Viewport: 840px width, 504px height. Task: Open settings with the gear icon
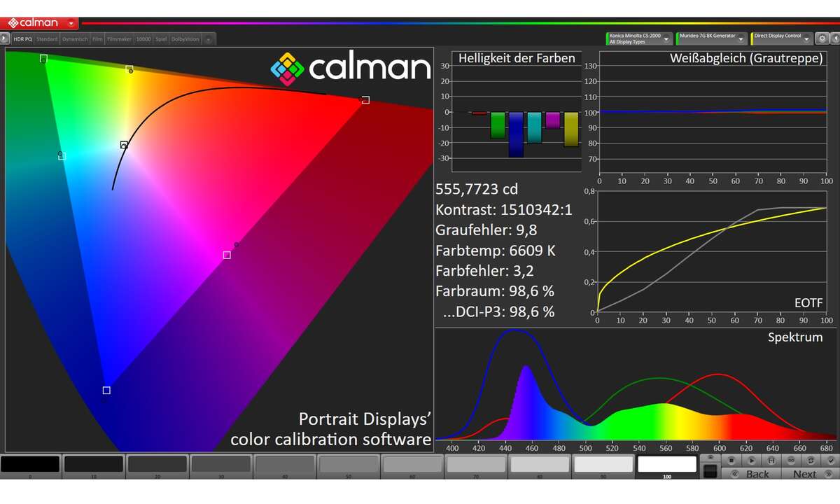click(823, 39)
